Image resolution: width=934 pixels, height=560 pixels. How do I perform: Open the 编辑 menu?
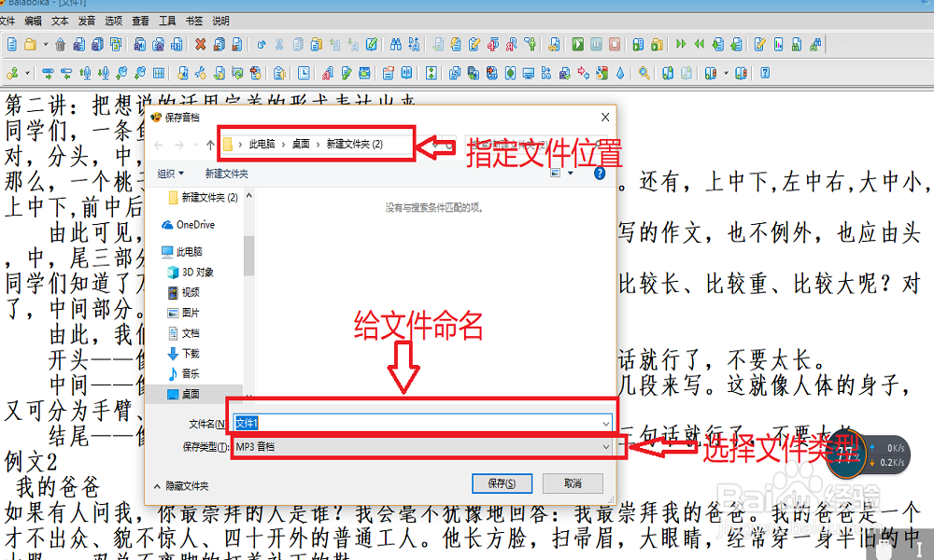34,21
